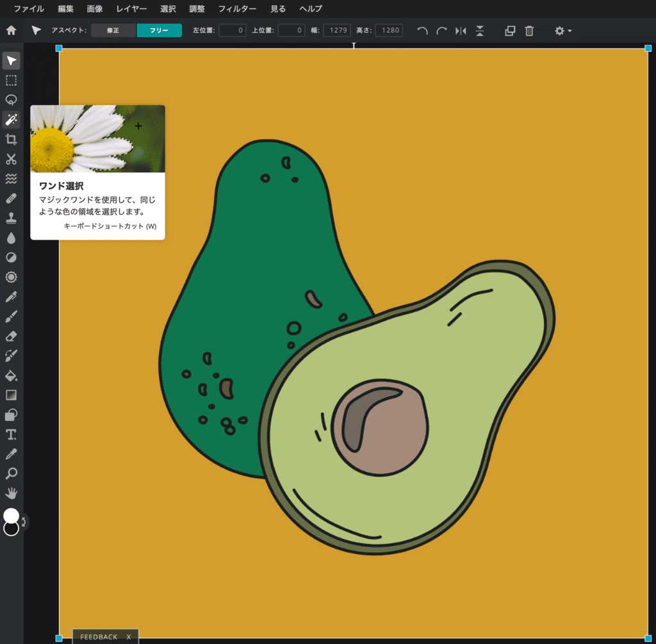Choose the Eyedropper color picker tool

coord(11,454)
